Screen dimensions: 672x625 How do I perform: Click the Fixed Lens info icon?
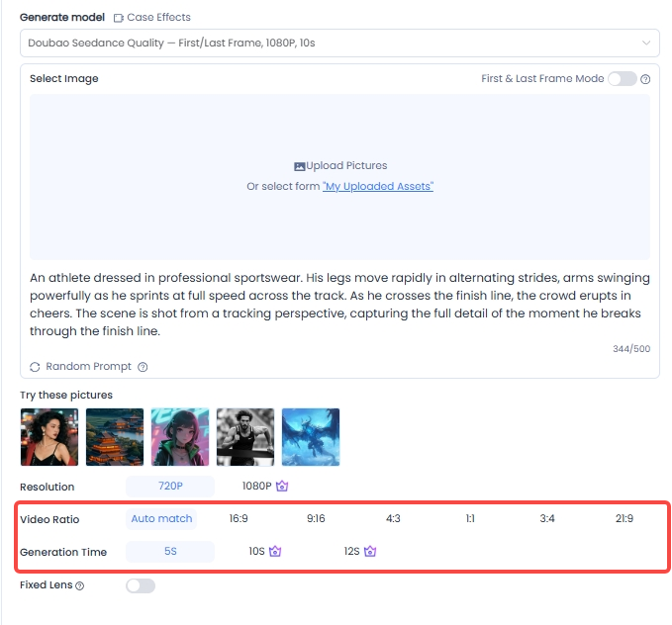(80, 585)
